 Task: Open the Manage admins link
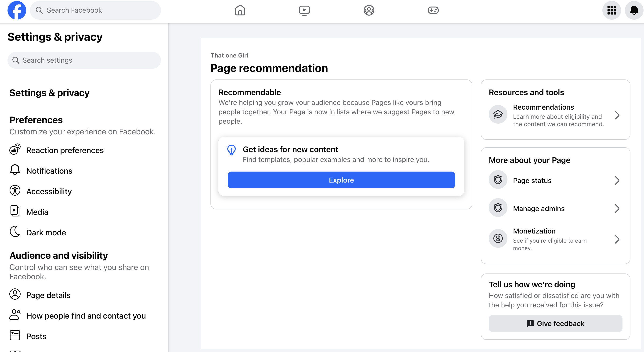pyautogui.click(x=556, y=208)
